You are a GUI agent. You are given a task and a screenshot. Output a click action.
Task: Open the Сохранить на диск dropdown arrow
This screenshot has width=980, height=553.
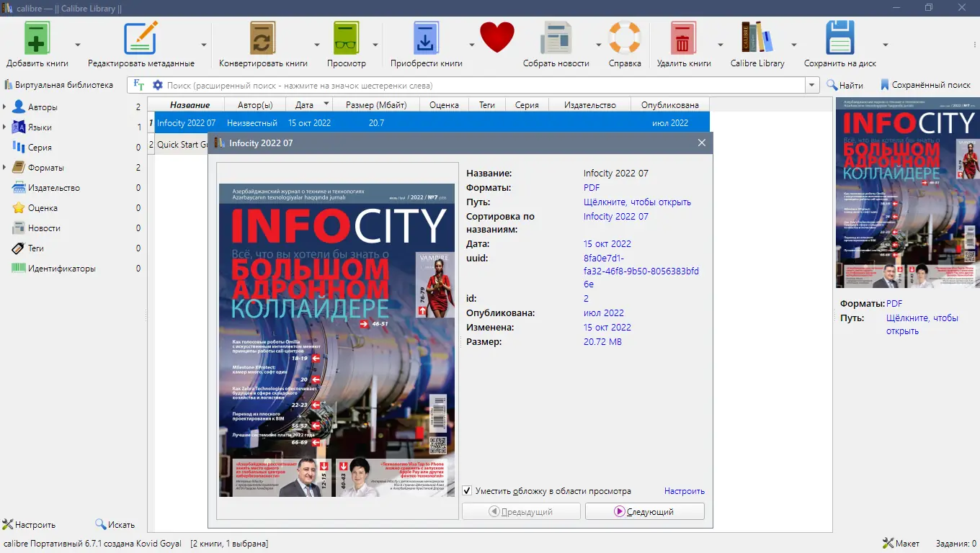click(886, 45)
